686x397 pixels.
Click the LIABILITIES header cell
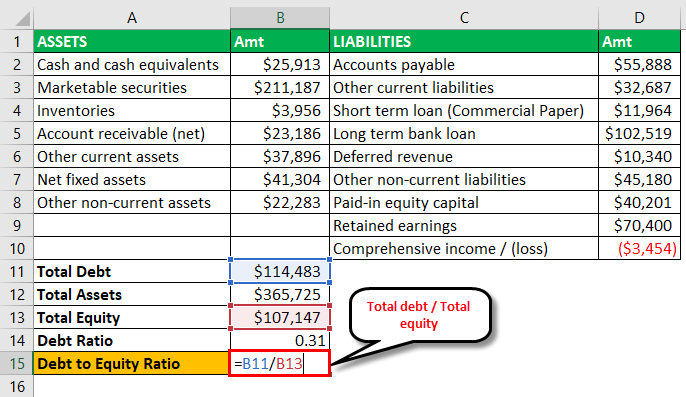pos(464,42)
